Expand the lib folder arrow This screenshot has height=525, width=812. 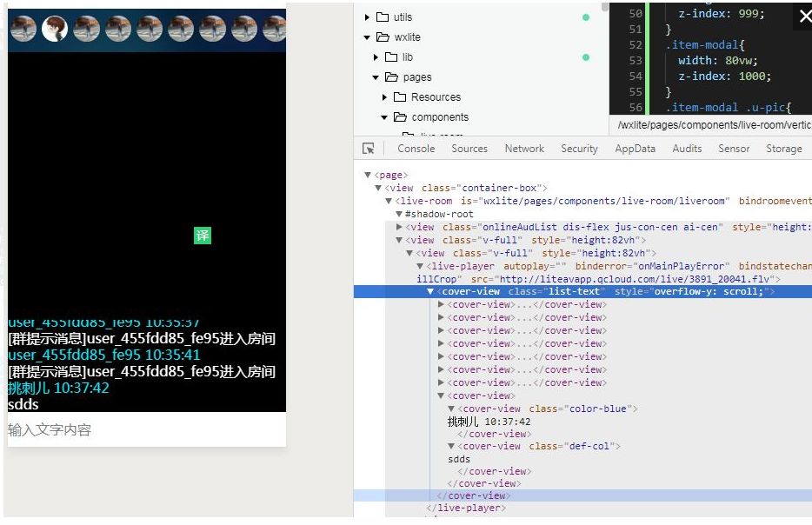376,57
